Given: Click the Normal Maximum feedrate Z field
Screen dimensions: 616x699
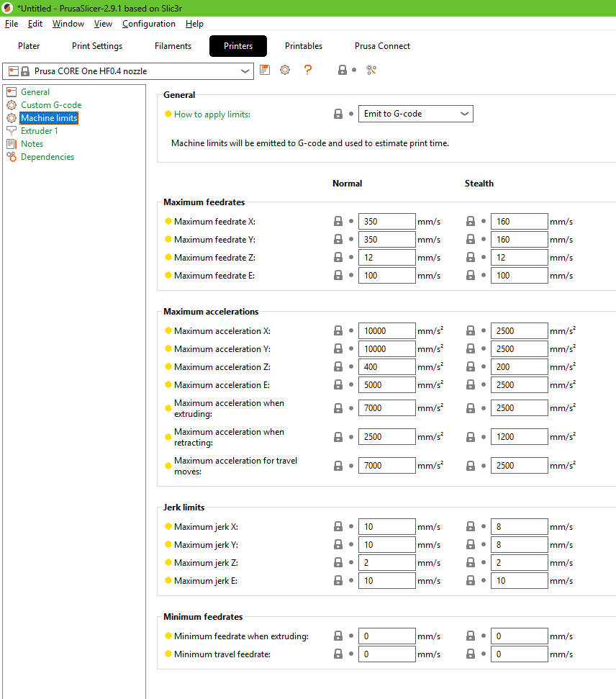Looking at the screenshot, I should pyautogui.click(x=387, y=258).
